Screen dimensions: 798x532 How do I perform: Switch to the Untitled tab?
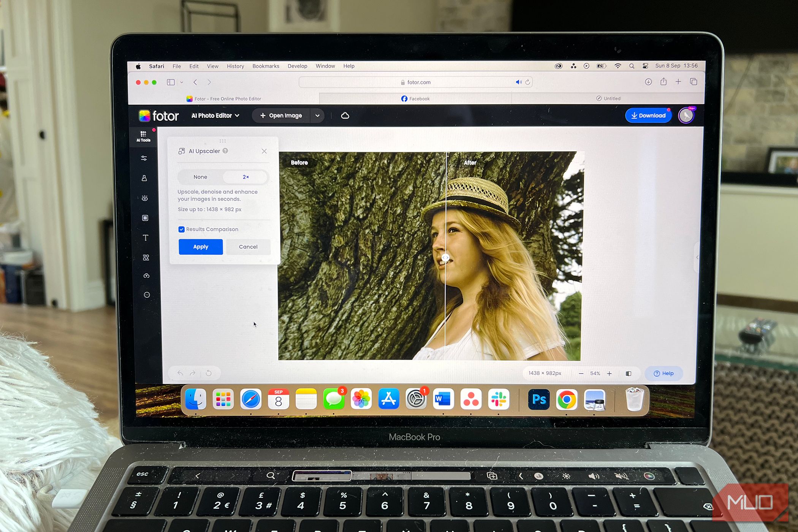pos(608,98)
